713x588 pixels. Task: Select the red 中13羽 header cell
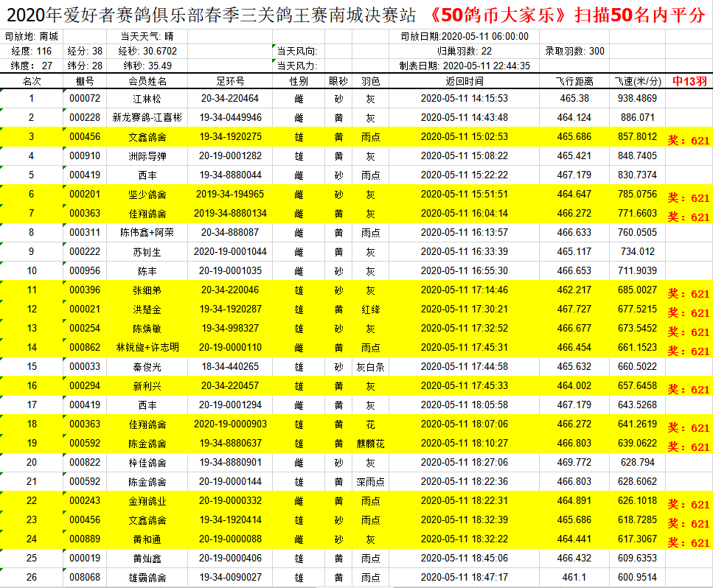coord(690,81)
